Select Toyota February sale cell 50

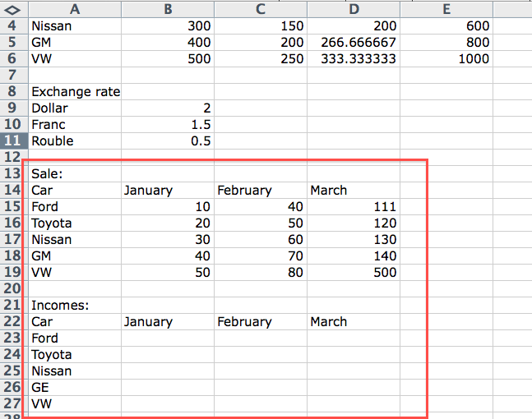point(261,223)
